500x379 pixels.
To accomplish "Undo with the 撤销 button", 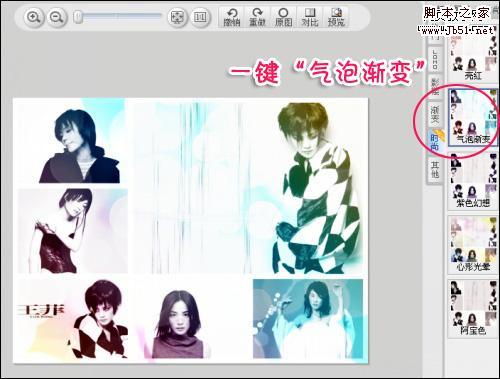I will pyautogui.click(x=232, y=17).
